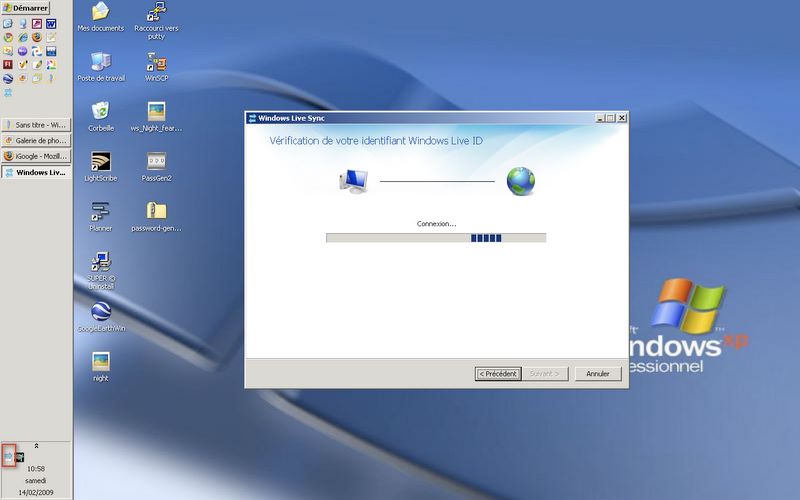The width and height of the screenshot is (800, 500).
Task: Open Mes documents desktop icon
Action: click(101, 17)
